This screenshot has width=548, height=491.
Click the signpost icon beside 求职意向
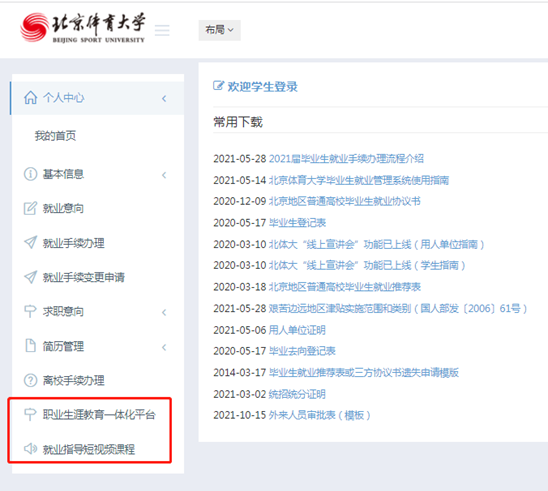pos(30,311)
